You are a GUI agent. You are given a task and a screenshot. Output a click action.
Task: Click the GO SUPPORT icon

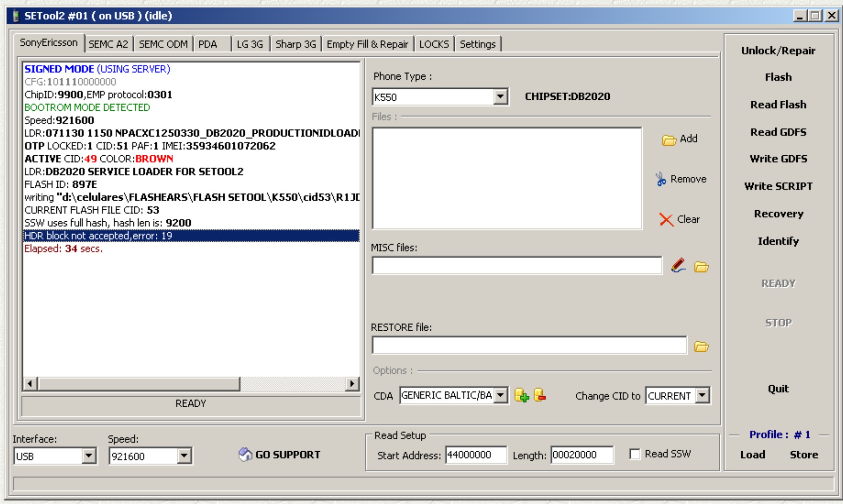click(245, 454)
